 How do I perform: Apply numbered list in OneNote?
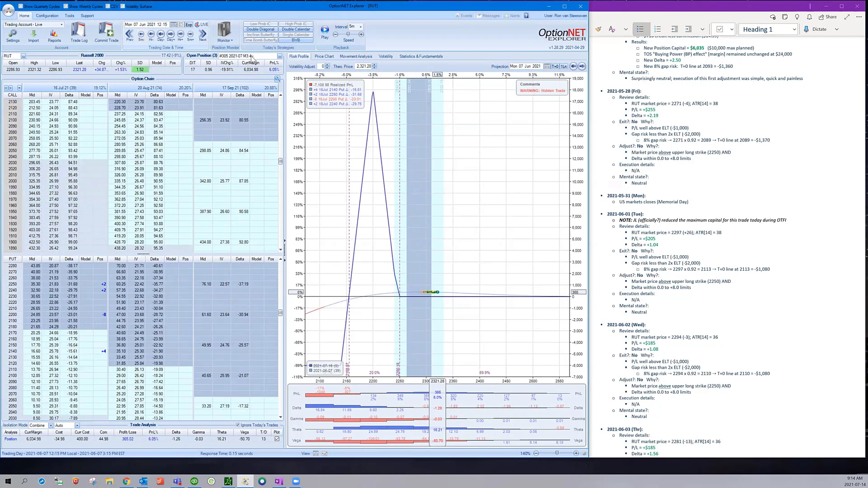[x=657, y=29]
